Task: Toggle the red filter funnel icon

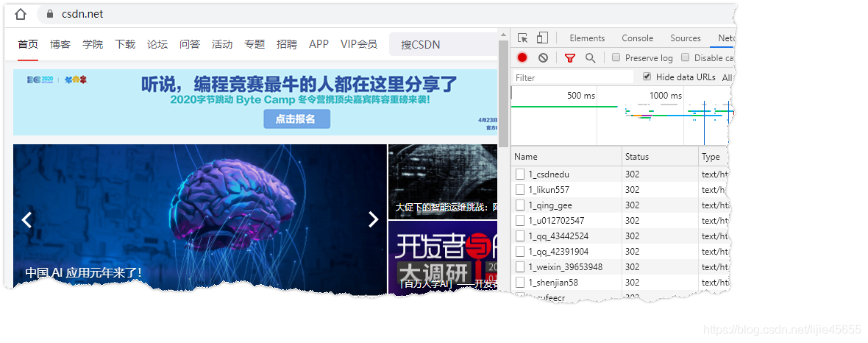Action: tap(569, 57)
